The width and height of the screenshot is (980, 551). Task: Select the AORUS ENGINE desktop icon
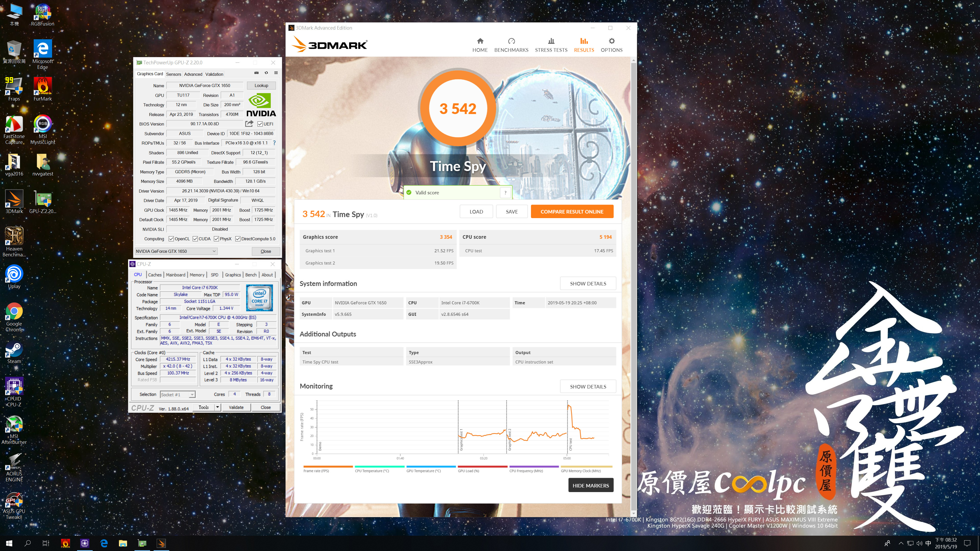(x=14, y=467)
